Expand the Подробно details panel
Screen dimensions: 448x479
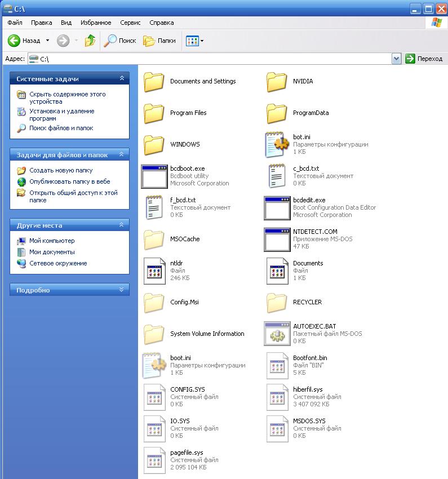(122, 290)
